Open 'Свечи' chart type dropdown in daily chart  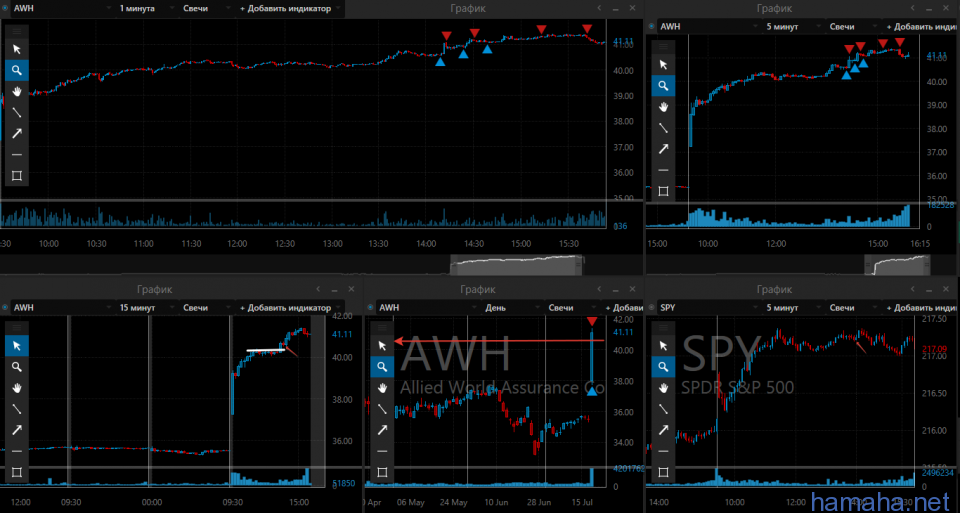click(x=572, y=308)
